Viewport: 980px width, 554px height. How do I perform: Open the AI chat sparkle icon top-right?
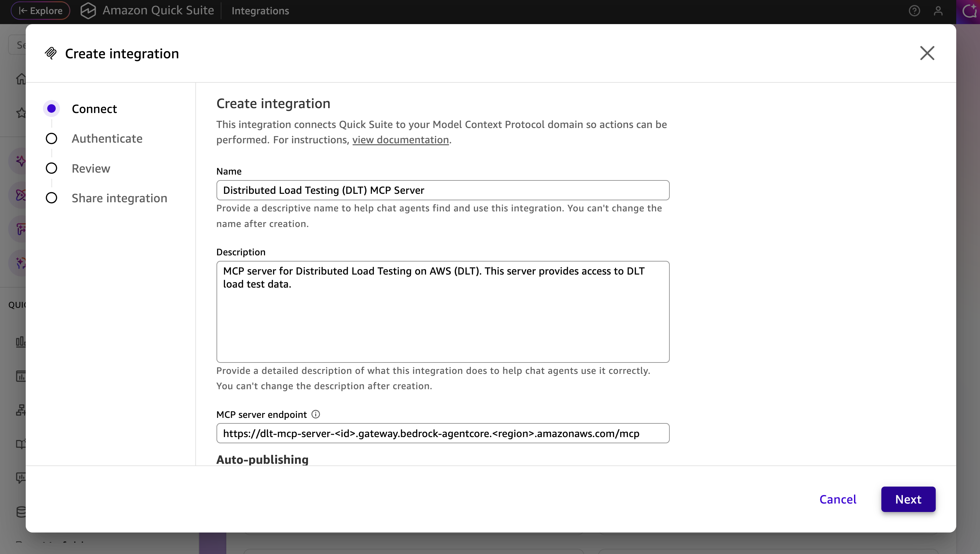[x=969, y=11]
